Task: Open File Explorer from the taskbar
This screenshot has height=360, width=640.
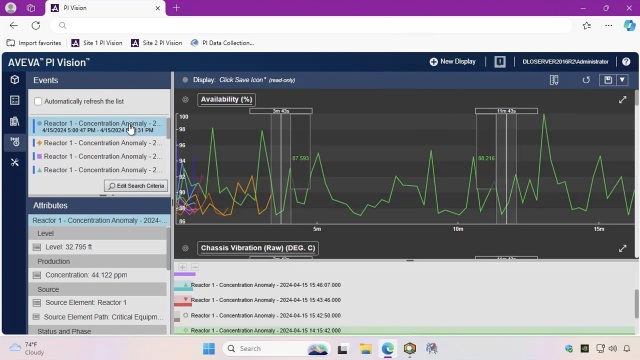Action: (x=365, y=349)
